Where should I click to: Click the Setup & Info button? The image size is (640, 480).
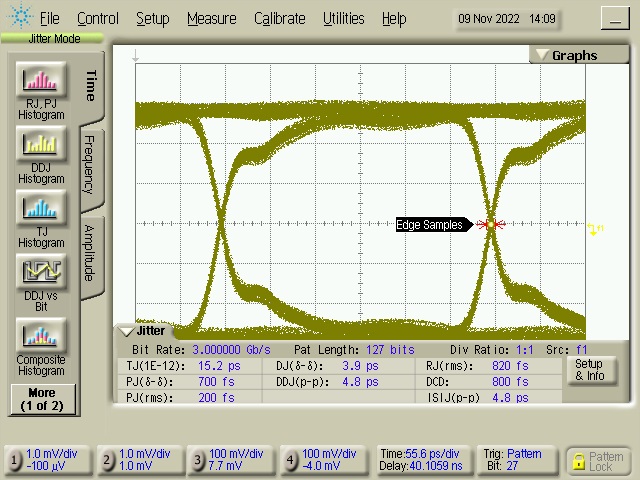(588, 370)
